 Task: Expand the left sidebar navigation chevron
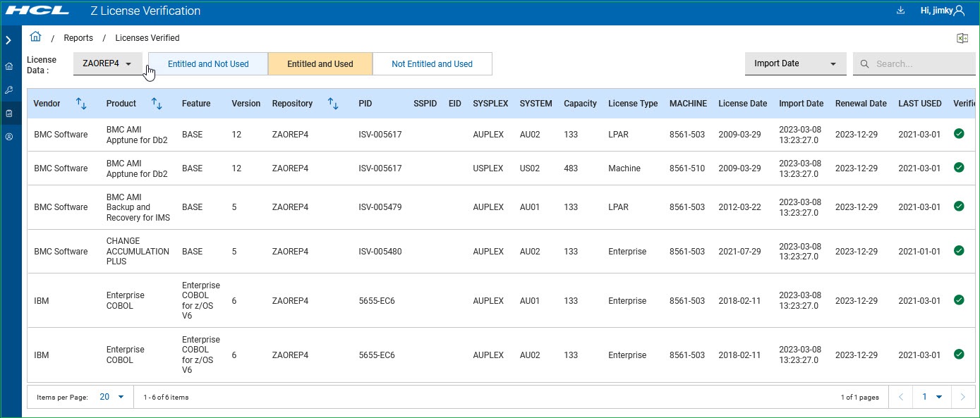click(x=8, y=41)
